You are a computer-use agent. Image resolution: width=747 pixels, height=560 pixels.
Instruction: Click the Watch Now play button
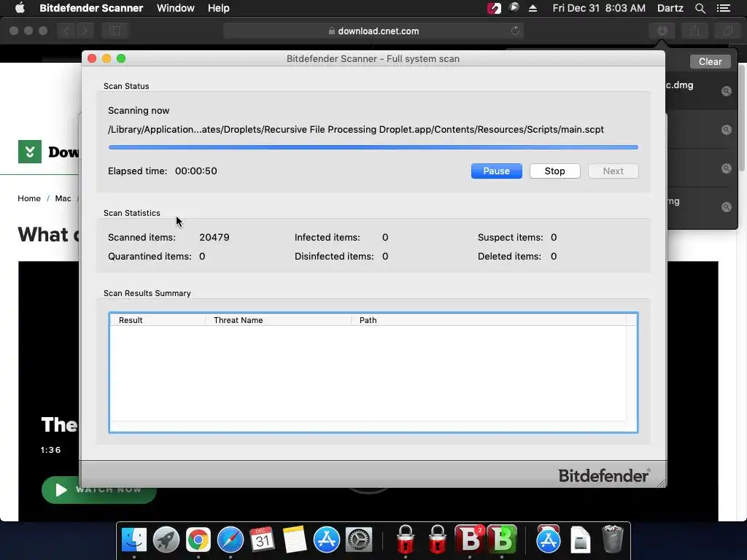tap(98, 489)
